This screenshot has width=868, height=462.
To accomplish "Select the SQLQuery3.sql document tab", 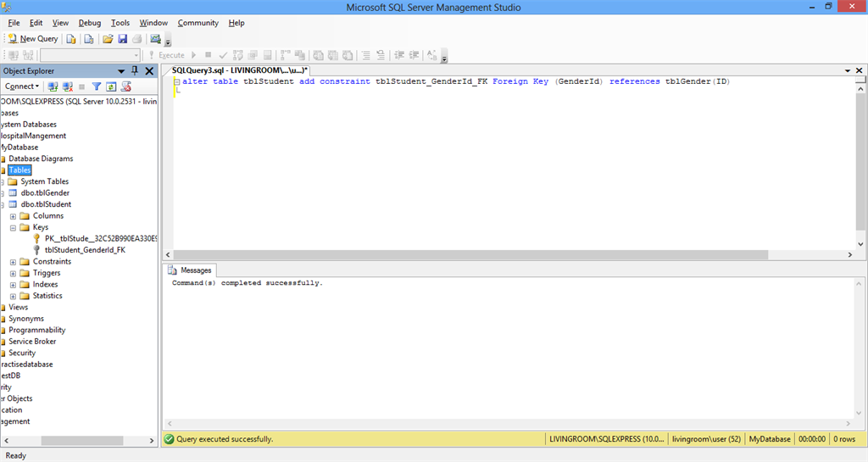I will point(238,70).
